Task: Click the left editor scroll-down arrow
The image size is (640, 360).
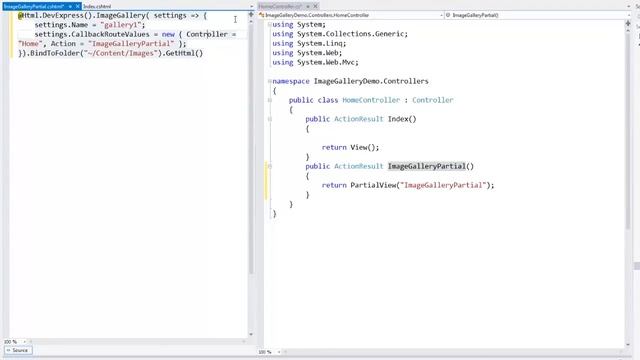Action: click(251, 335)
